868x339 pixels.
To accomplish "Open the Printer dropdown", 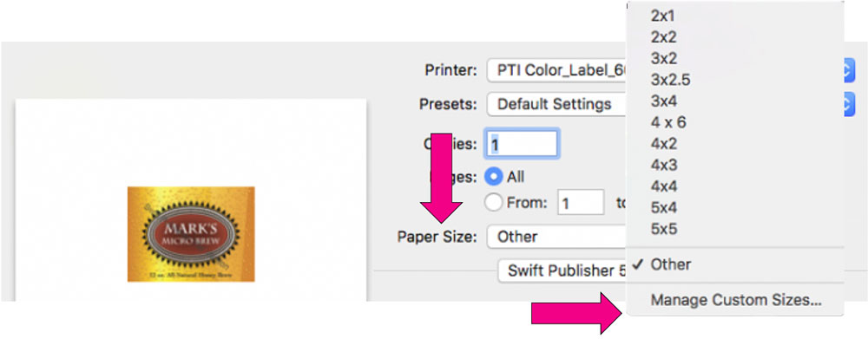I will [x=557, y=70].
